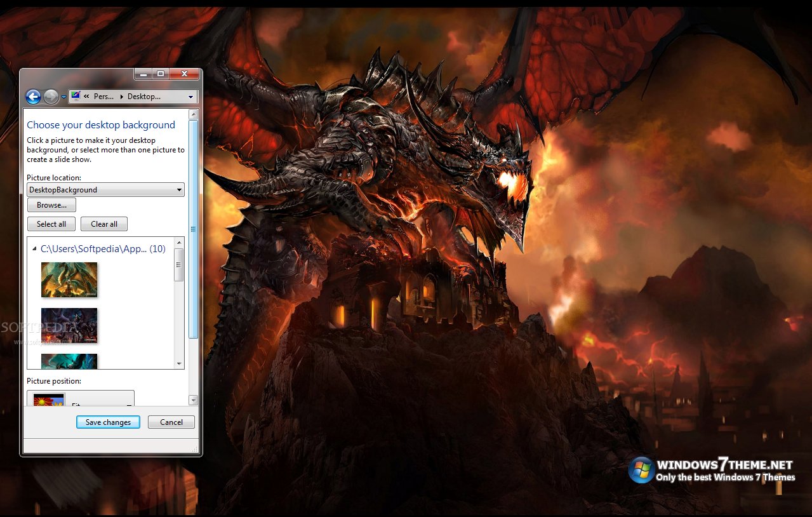Collapse the C:\Users\Softpedia\App... group triangle
The image size is (812, 517).
(x=34, y=250)
